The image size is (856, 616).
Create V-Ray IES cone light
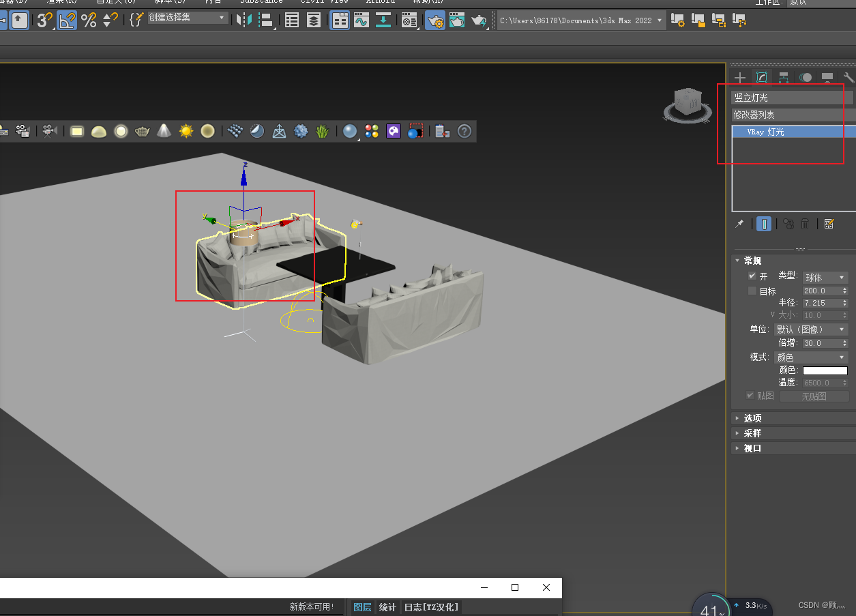pyautogui.click(x=164, y=131)
